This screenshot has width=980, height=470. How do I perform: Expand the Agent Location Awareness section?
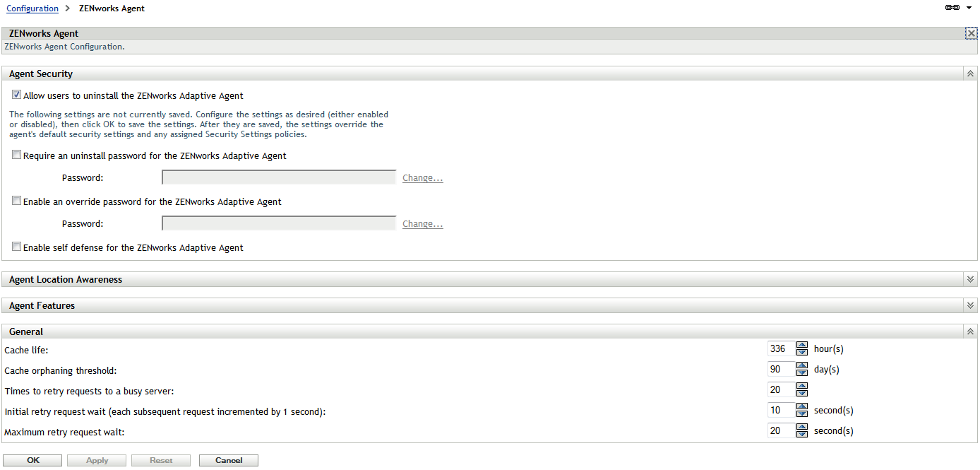pyautogui.click(x=971, y=279)
